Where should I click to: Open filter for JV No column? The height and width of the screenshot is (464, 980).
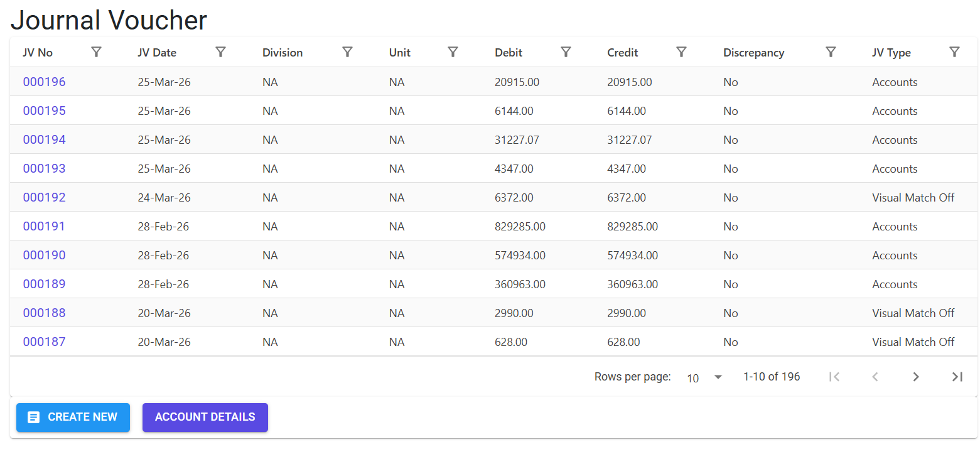pyautogui.click(x=96, y=52)
